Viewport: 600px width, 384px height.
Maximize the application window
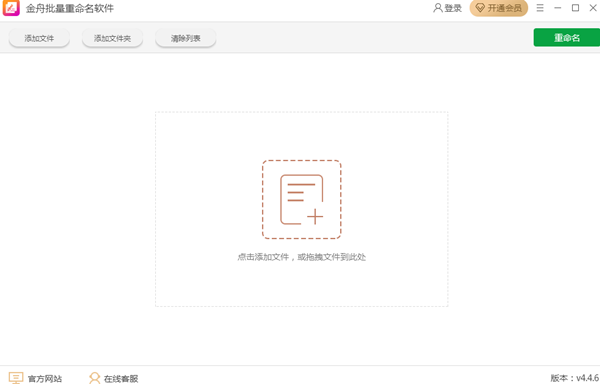tap(575, 8)
